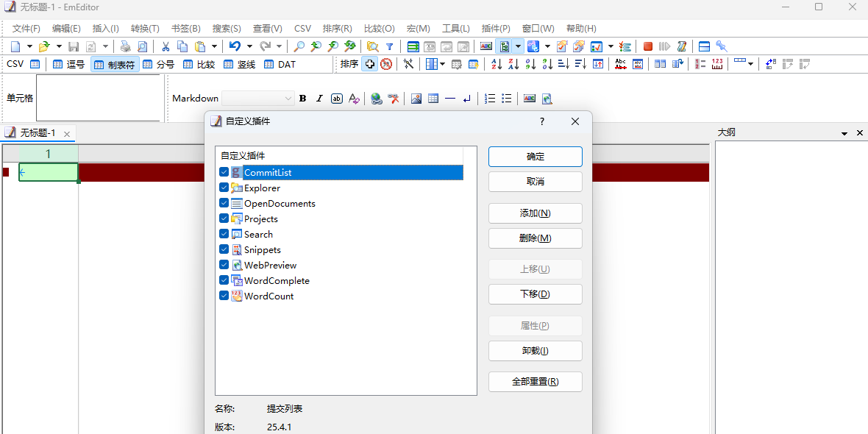Select the Snippets plugin in the list
Viewport: 868px width, 434px height.
262,249
